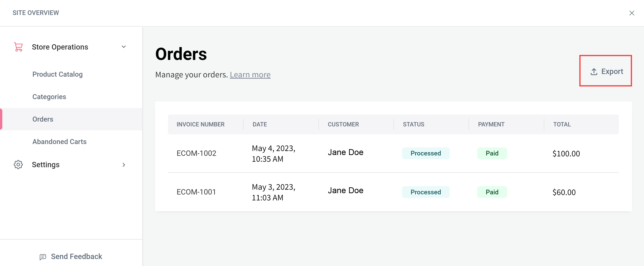644x266 pixels.
Task: Expand the Settings section
Action: 124,165
